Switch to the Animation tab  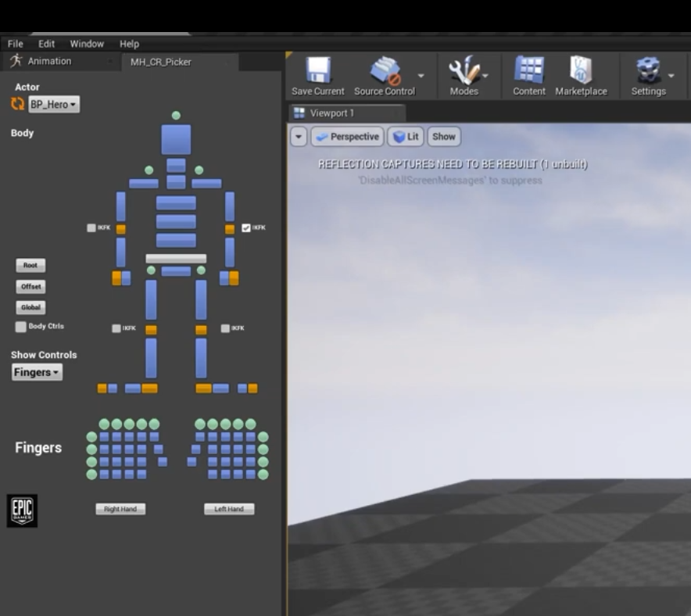pos(49,61)
